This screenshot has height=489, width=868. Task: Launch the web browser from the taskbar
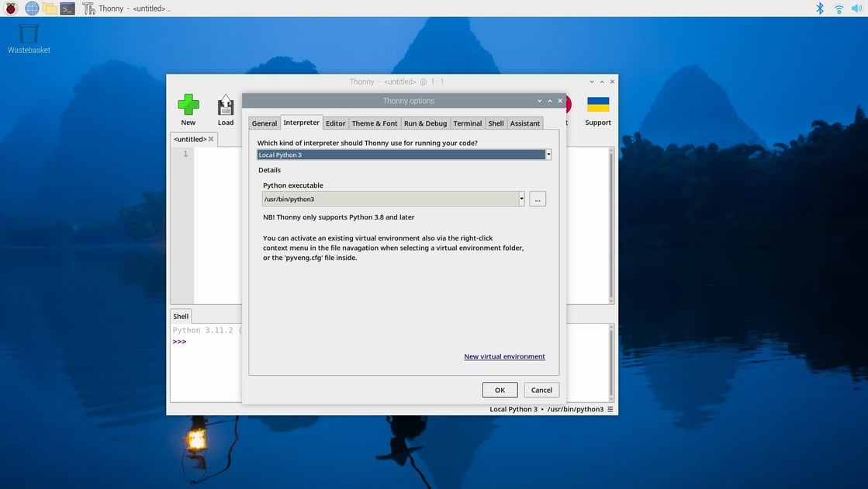pos(32,9)
